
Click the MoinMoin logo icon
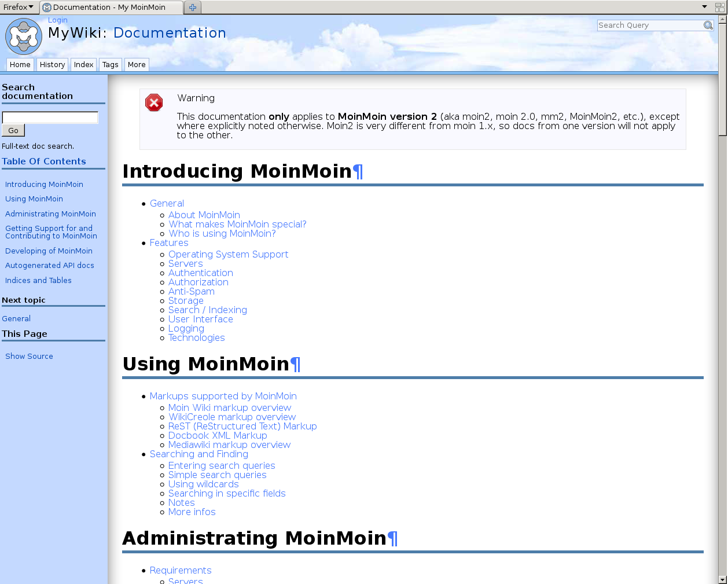tap(24, 36)
